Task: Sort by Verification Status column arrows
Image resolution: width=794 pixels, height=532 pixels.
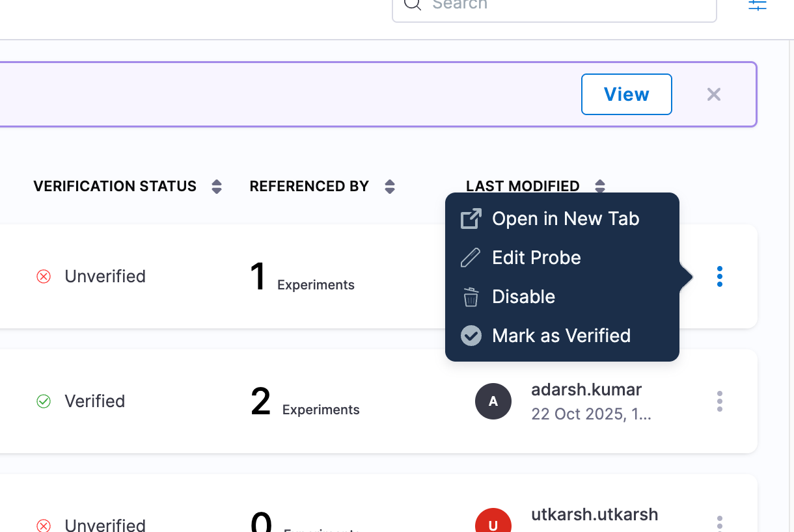Action: click(x=217, y=187)
